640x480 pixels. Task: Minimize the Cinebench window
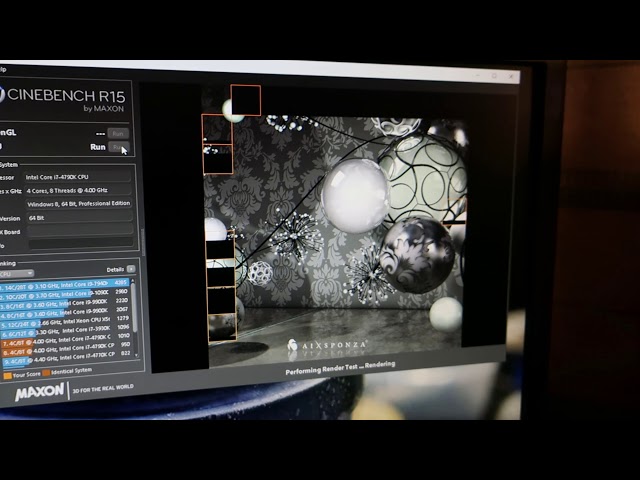tap(478, 76)
